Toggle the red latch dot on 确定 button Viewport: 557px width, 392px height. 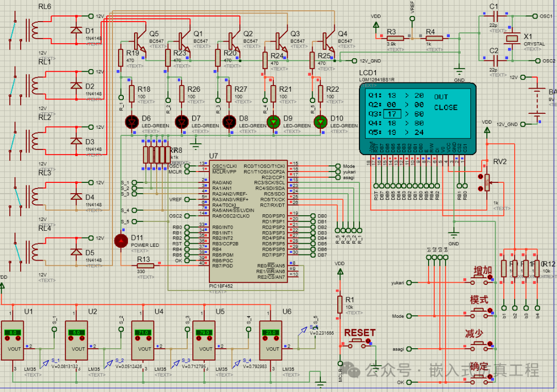click(x=490, y=377)
